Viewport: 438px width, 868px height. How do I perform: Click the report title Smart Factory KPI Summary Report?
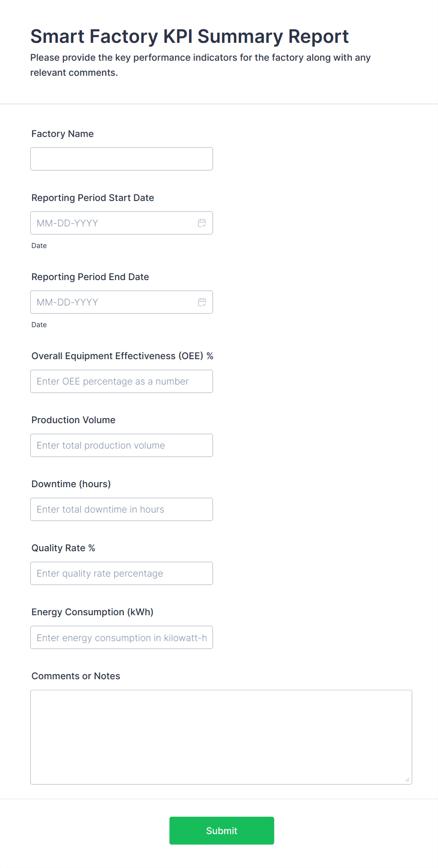click(x=189, y=36)
